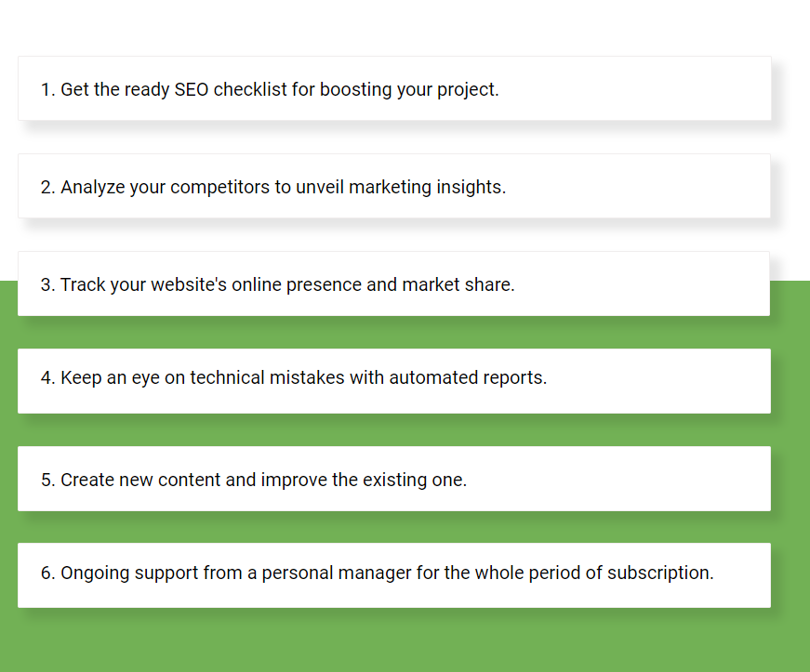The image size is (810, 672).
Task: Click the words "SEO checklist" in item one
Action: point(231,89)
